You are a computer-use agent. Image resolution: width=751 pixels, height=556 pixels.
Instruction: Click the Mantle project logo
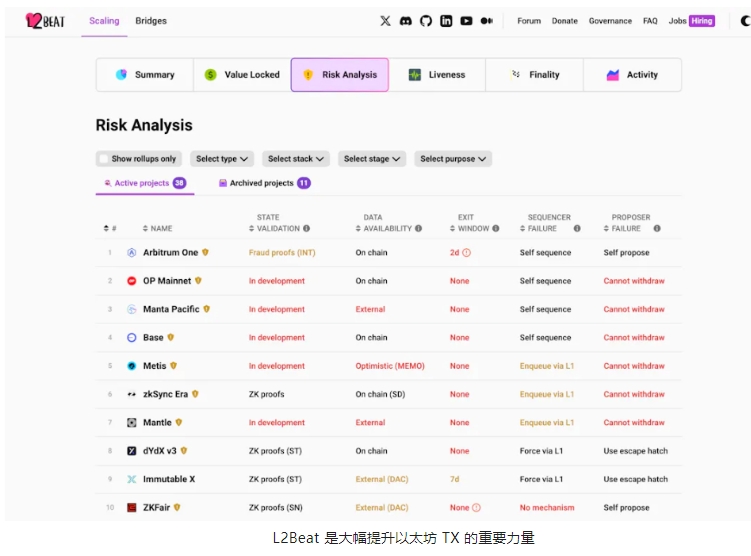(132, 422)
